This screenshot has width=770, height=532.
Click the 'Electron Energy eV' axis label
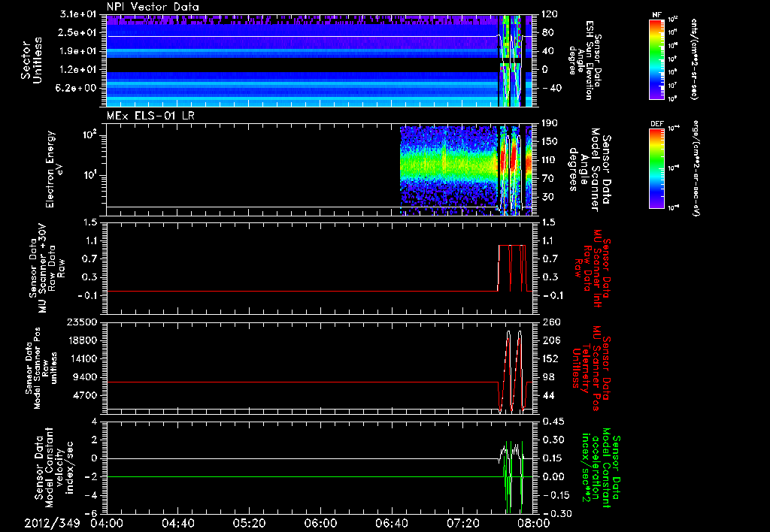55,169
